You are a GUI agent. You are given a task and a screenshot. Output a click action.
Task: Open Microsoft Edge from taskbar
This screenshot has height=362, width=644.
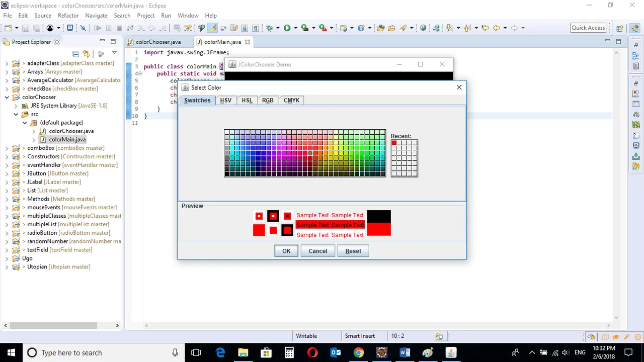pos(220,352)
